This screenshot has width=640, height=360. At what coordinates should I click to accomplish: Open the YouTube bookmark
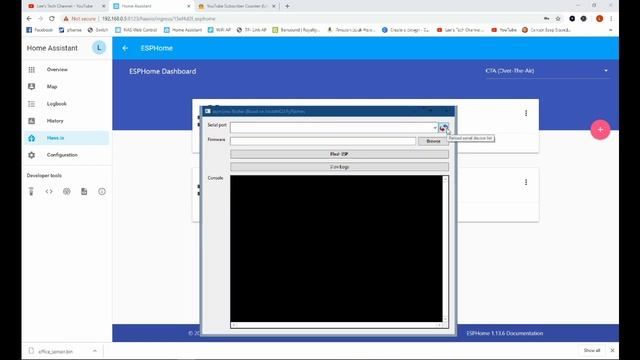point(504,30)
